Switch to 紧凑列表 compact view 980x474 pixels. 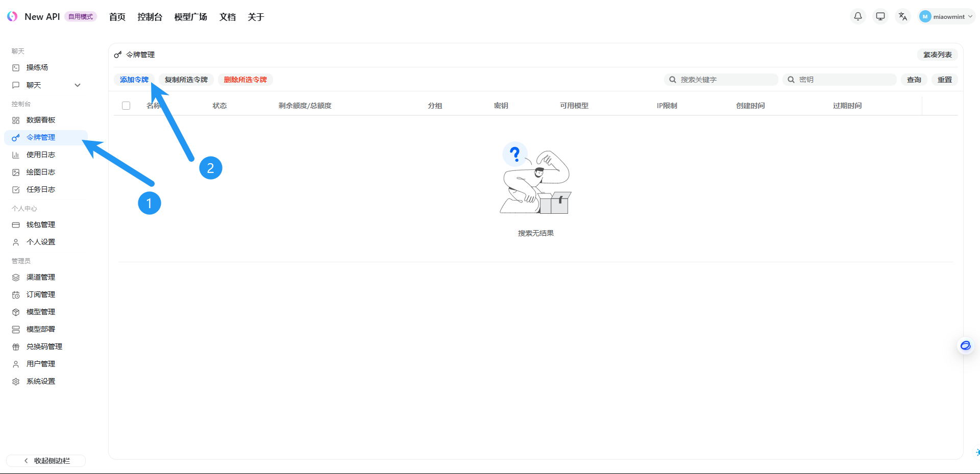point(937,55)
